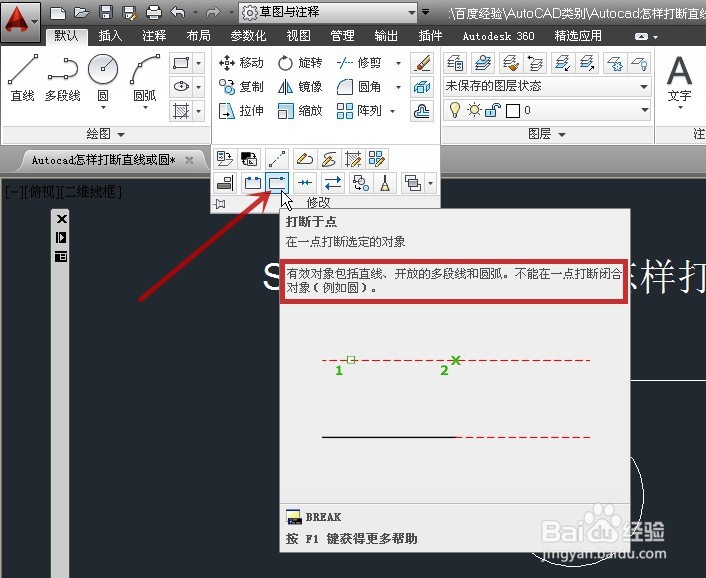This screenshot has width=706, height=578.
Task: Expand the draw order dropdown arrow
Action: pos(430,183)
